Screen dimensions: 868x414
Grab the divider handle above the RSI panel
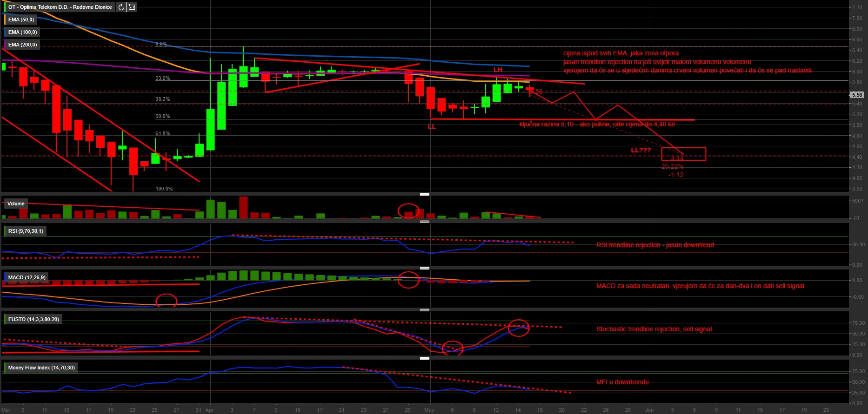[424, 222]
